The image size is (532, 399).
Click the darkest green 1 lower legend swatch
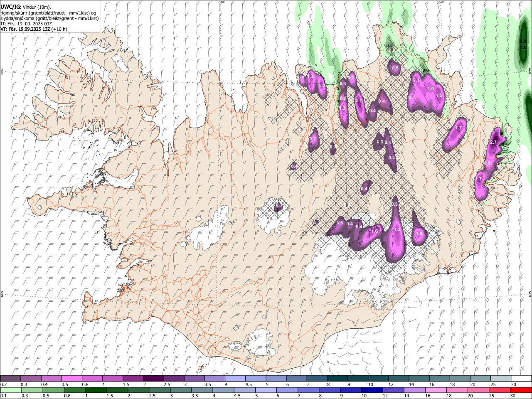(x=96, y=390)
